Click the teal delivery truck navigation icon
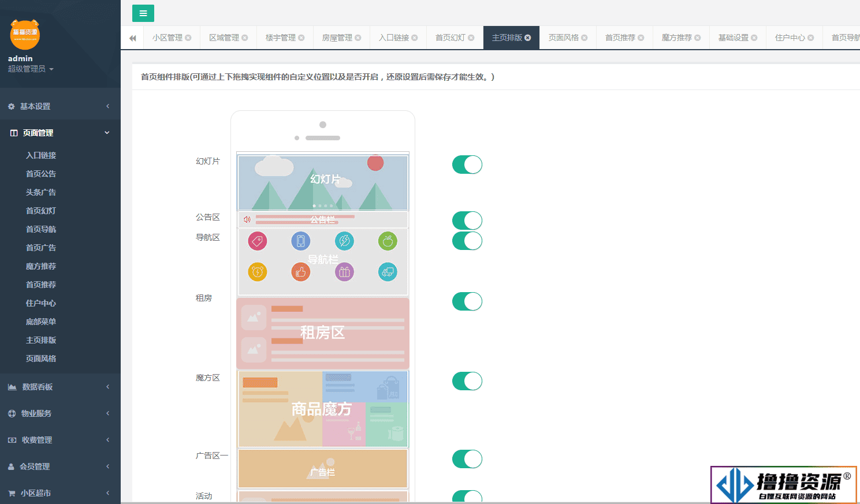The width and height of the screenshot is (860, 504). pyautogui.click(x=388, y=271)
